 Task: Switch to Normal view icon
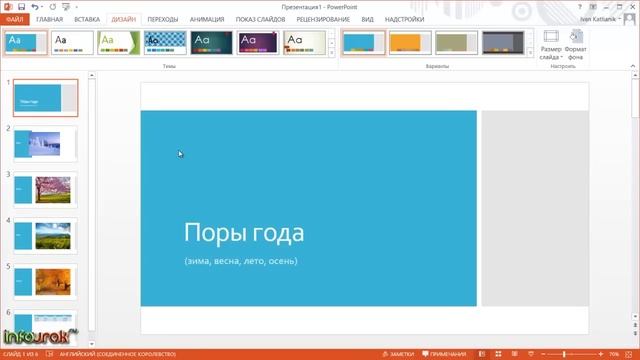482,354
